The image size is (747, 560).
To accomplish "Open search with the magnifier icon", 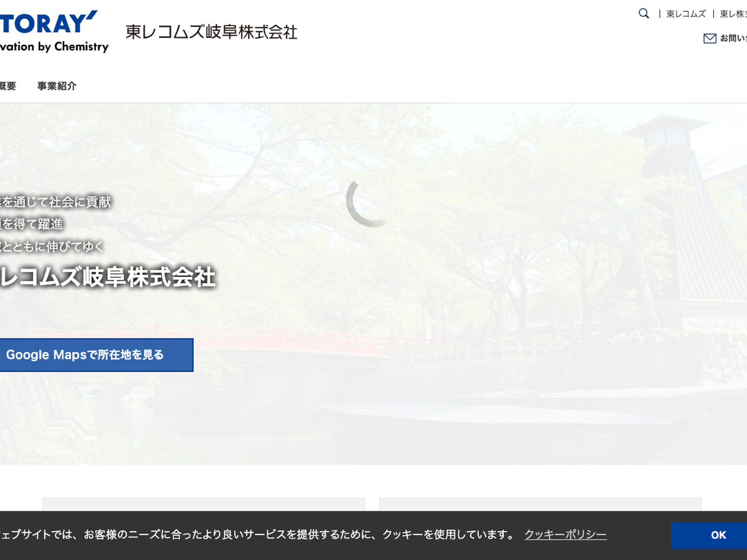I will click(644, 14).
